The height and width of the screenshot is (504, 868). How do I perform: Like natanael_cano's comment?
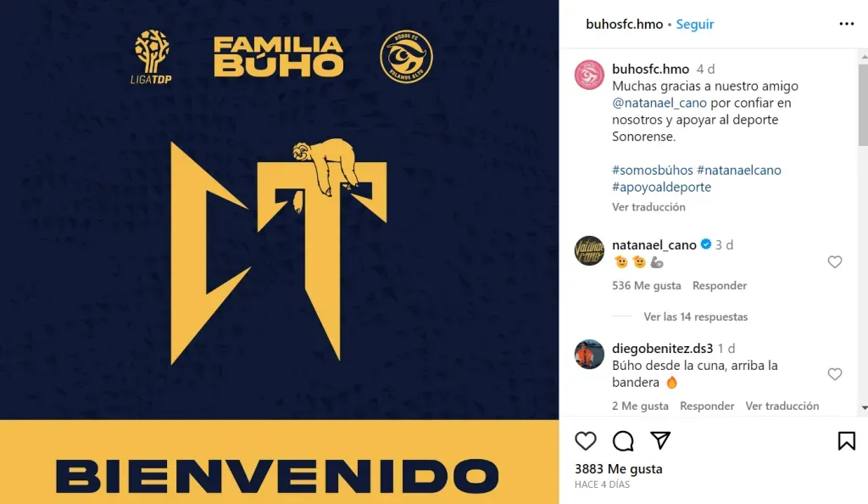[x=835, y=261]
